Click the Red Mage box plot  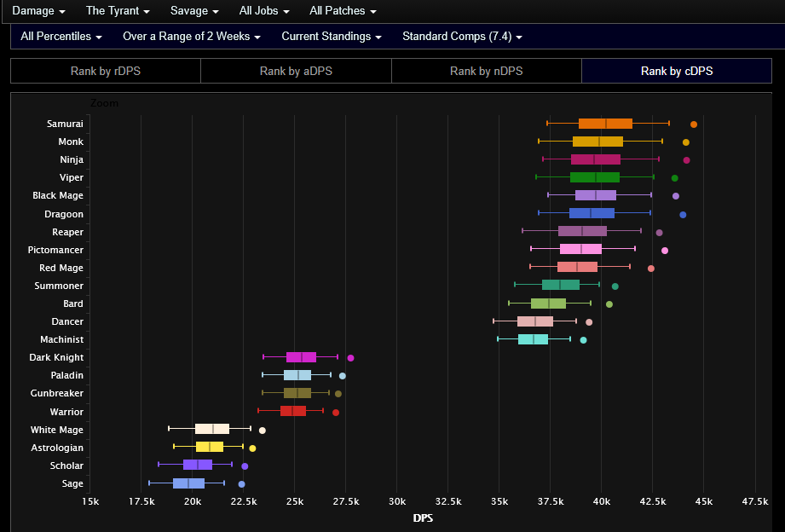pyautogui.click(x=577, y=267)
